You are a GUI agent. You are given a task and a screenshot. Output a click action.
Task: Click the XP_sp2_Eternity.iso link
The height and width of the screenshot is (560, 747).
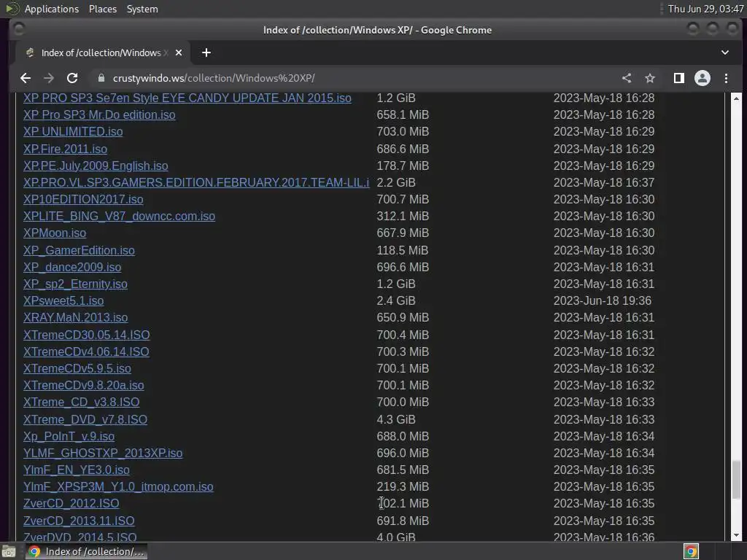[x=75, y=284]
